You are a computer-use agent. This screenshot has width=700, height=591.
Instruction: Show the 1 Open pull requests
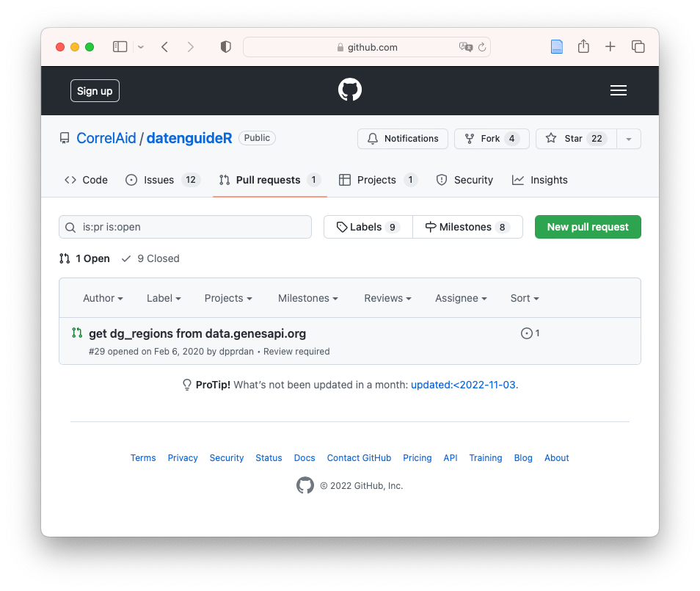[x=84, y=258]
